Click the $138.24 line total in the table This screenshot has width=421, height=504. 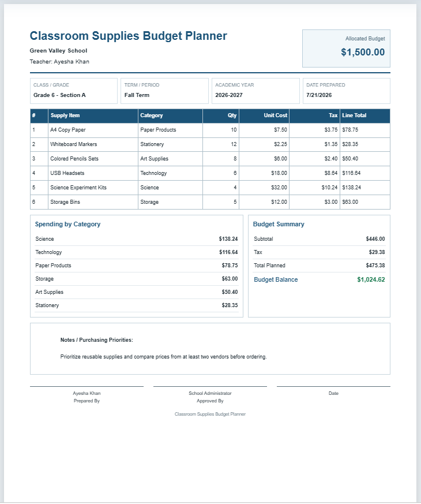(x=365, y=188)
